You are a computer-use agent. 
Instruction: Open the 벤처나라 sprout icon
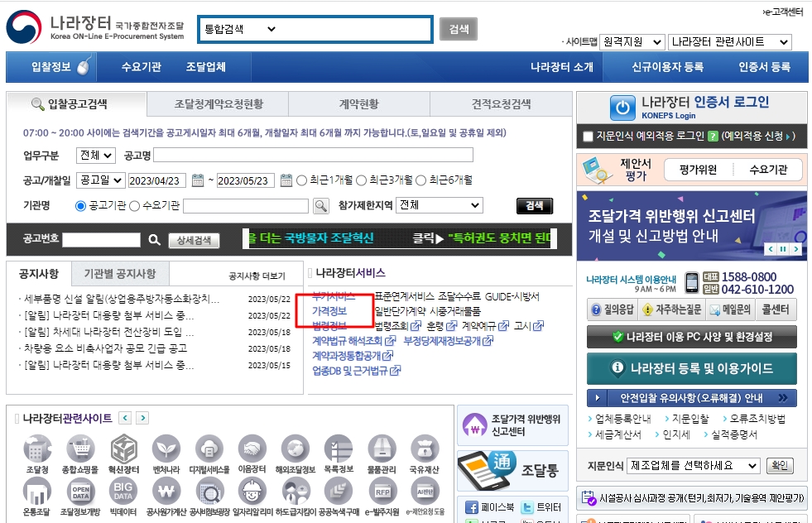tap(166, 449)
